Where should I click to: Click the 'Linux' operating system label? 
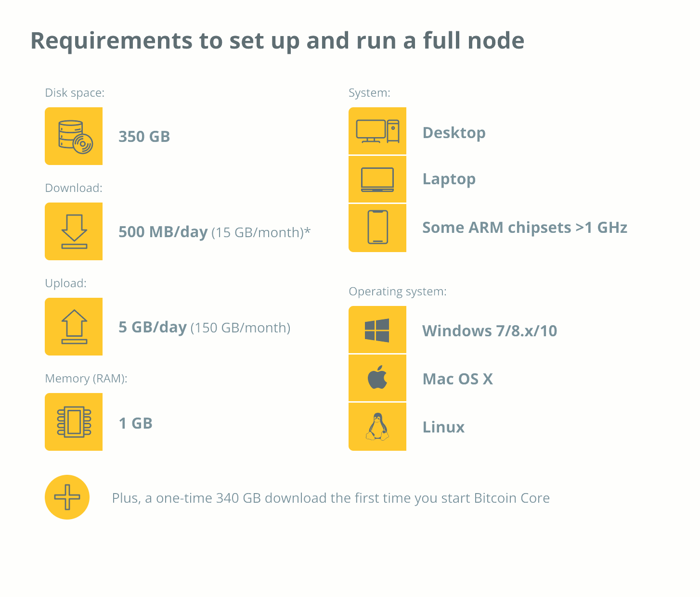pyautogui.click(x=443, y=427)
